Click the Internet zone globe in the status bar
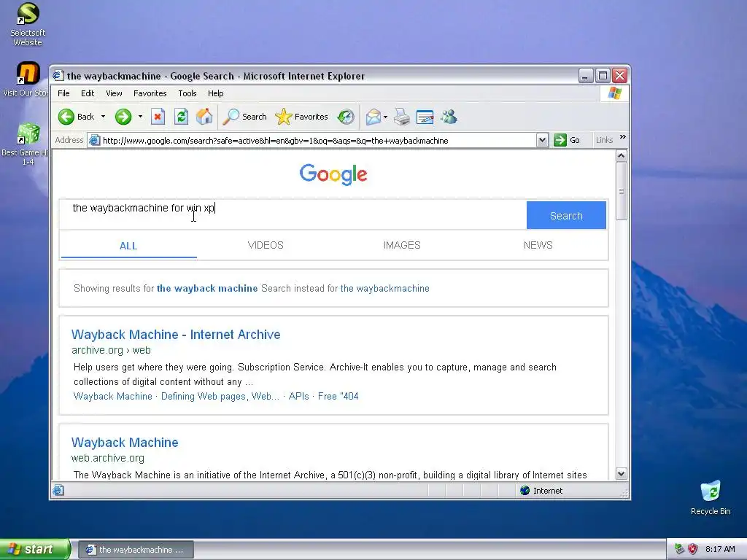Image resolution: width=747 pixels, height=560 pixels. tap(525, 491)
